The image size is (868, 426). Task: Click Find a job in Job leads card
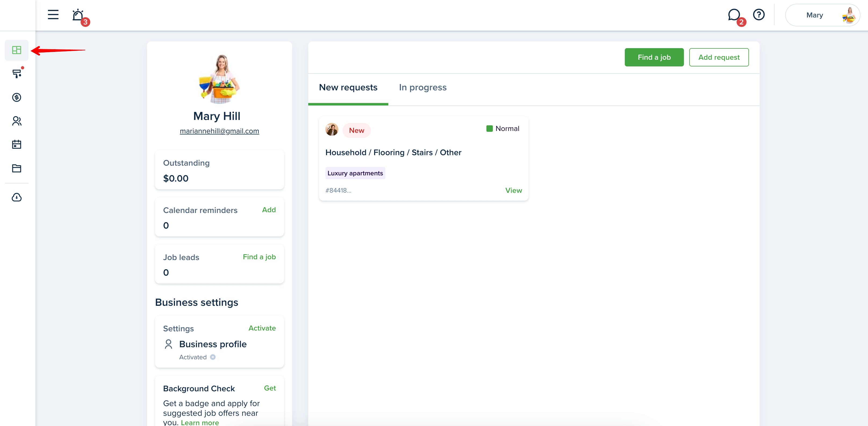[x=259, y=257]
